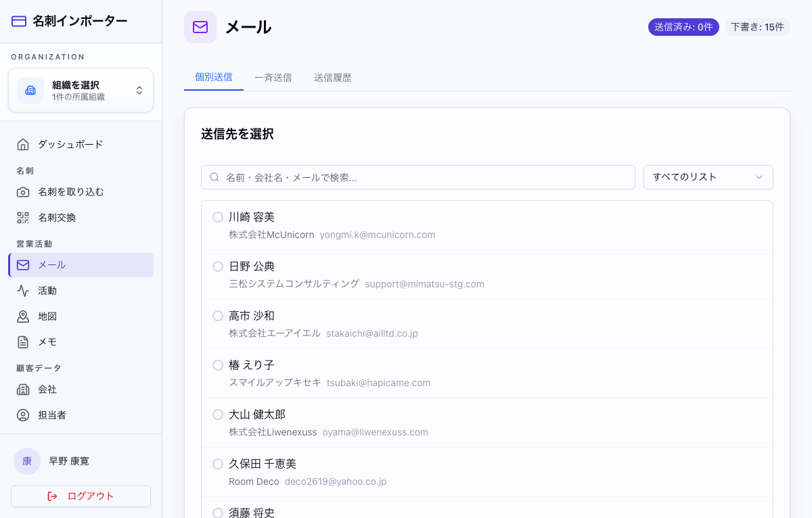Click the building icon for 会社

point(23,390)
